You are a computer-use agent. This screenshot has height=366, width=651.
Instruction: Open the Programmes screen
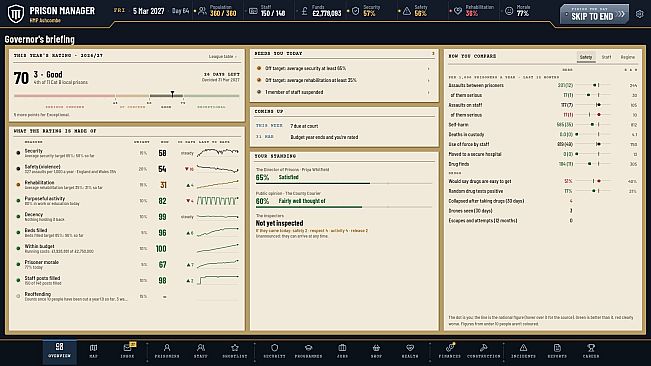pyautogui.click(x=308, y=351)
